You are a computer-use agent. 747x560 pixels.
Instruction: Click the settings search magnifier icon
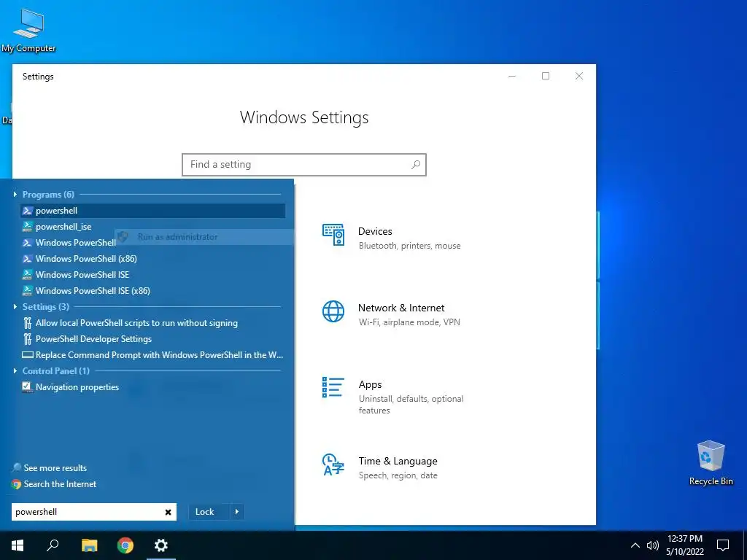click(x=415, y=164)
